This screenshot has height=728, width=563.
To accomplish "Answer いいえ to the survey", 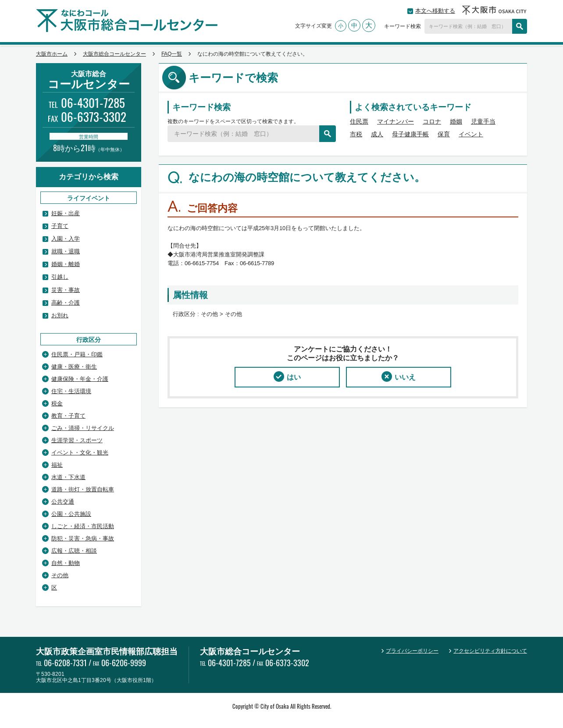I will [x=399, y=377].
